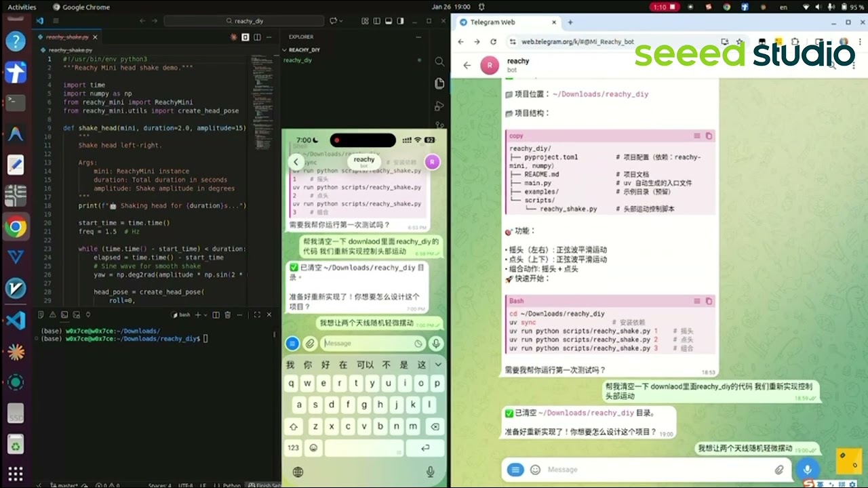Click UTF-8 encoding in the status bar
This screenshot has height=488, width=868.
[x=186, y=485]
